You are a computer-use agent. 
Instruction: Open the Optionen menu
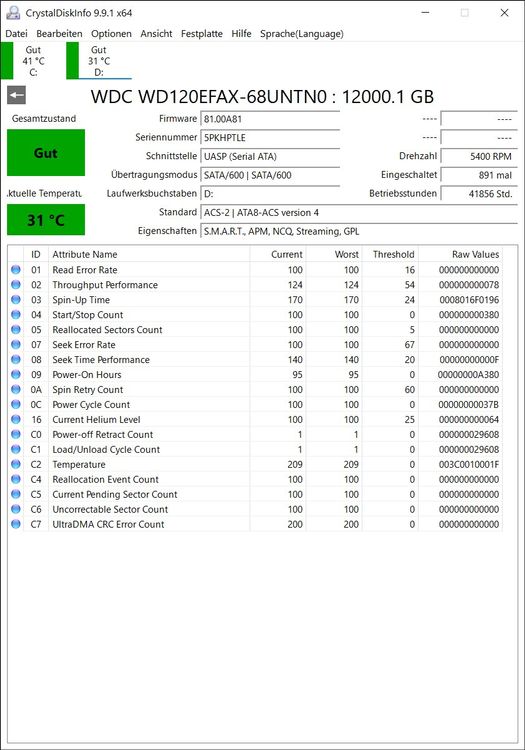click(x=111, y=34)
